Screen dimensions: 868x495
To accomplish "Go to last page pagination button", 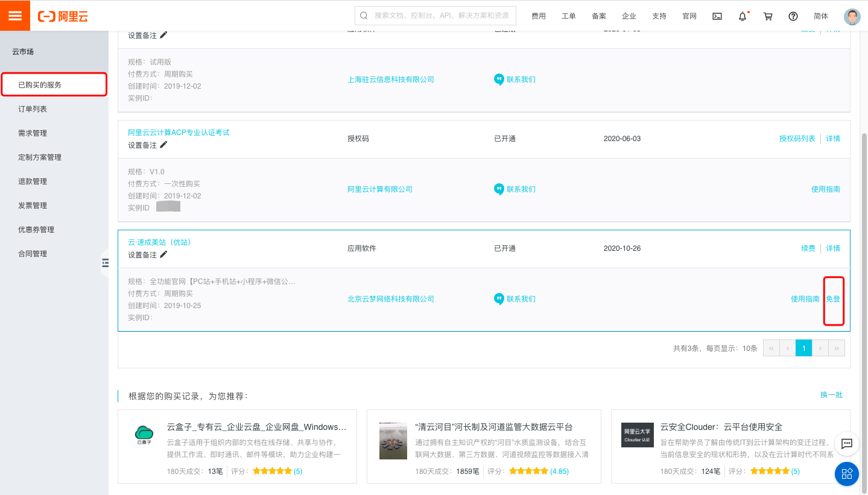I will [837, 348].
